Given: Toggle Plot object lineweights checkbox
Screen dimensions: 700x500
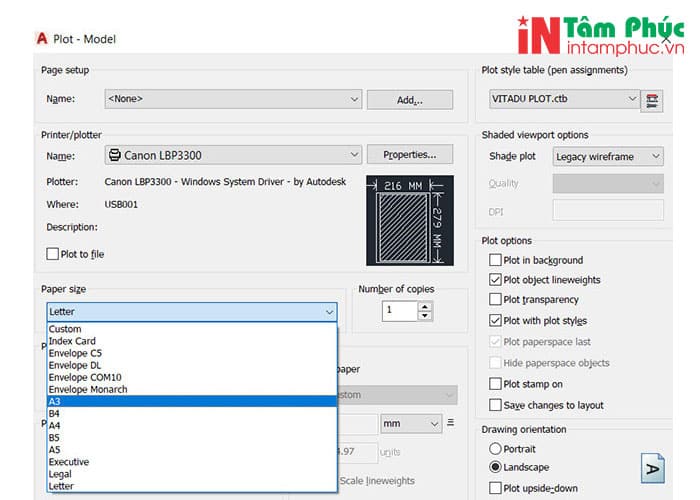Looking at the screenshot, I should [x=496, y=280].
